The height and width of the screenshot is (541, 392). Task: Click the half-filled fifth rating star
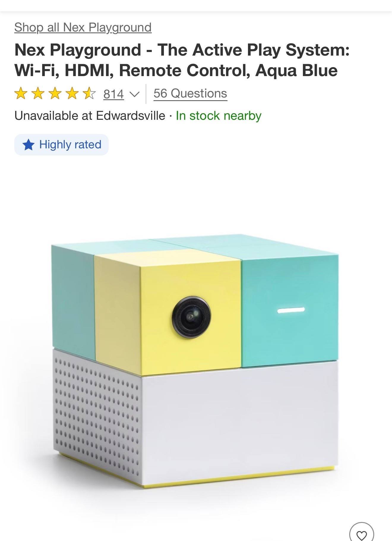[x=89, y=94]
